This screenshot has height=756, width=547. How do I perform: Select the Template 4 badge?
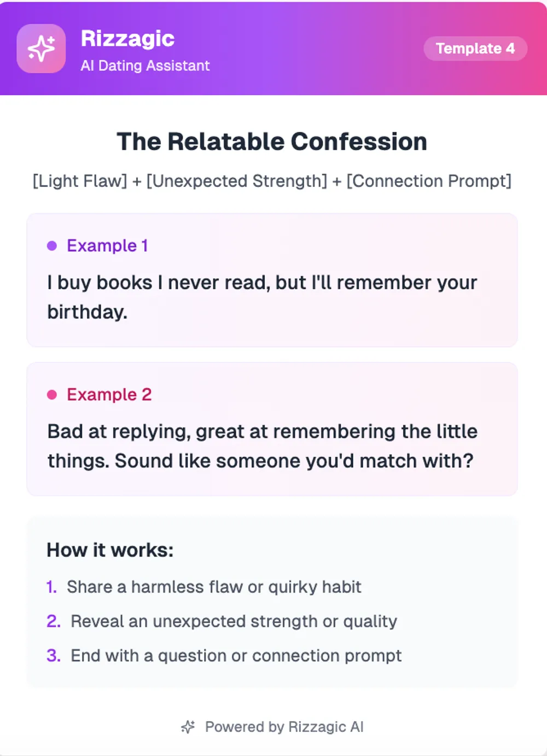point(475,49)
